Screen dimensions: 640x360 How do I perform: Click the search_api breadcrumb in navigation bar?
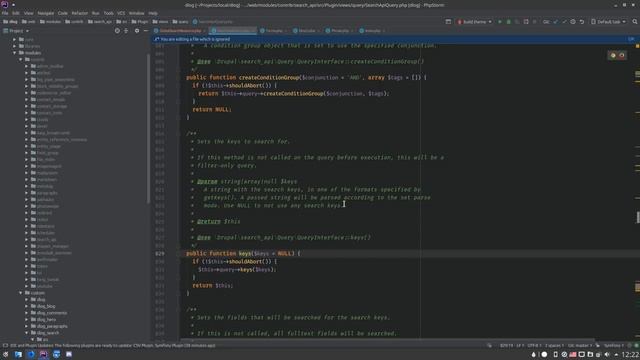pyautogui.click(x=100, y=22)
